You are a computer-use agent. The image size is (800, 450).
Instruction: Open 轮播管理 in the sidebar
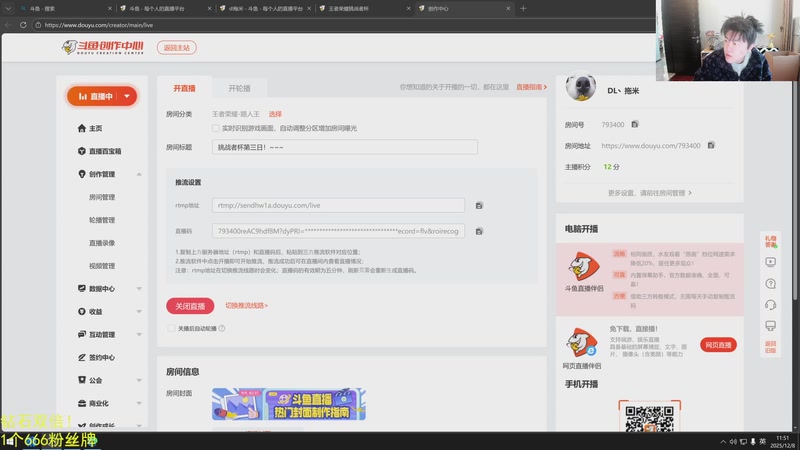coord(102,220)
